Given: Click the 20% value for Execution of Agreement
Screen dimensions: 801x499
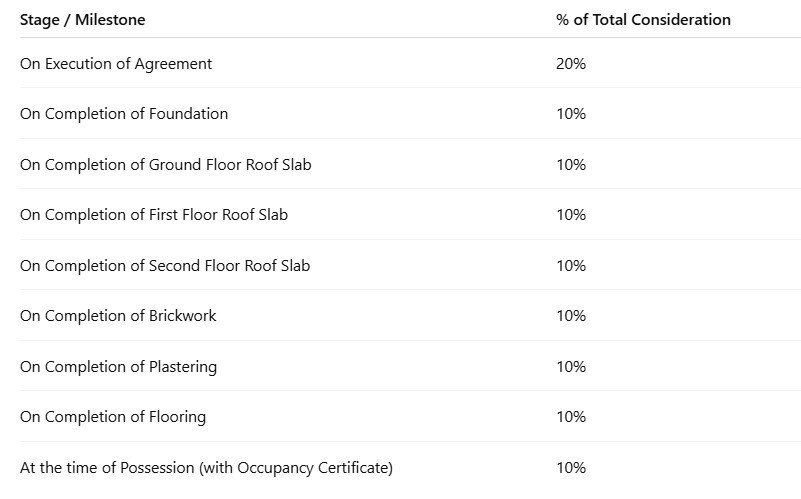Looking at the screenshot, I should (x=571, y=64).
